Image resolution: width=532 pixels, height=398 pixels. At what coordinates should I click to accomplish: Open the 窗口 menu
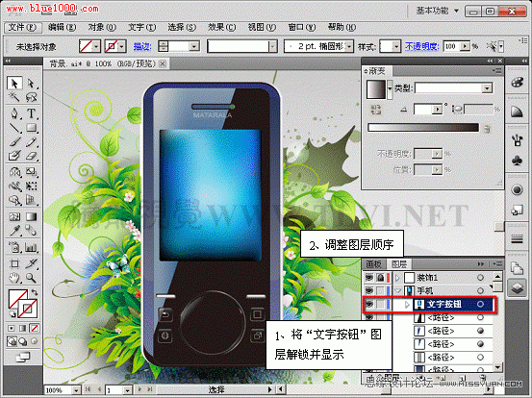coord(301,27)
